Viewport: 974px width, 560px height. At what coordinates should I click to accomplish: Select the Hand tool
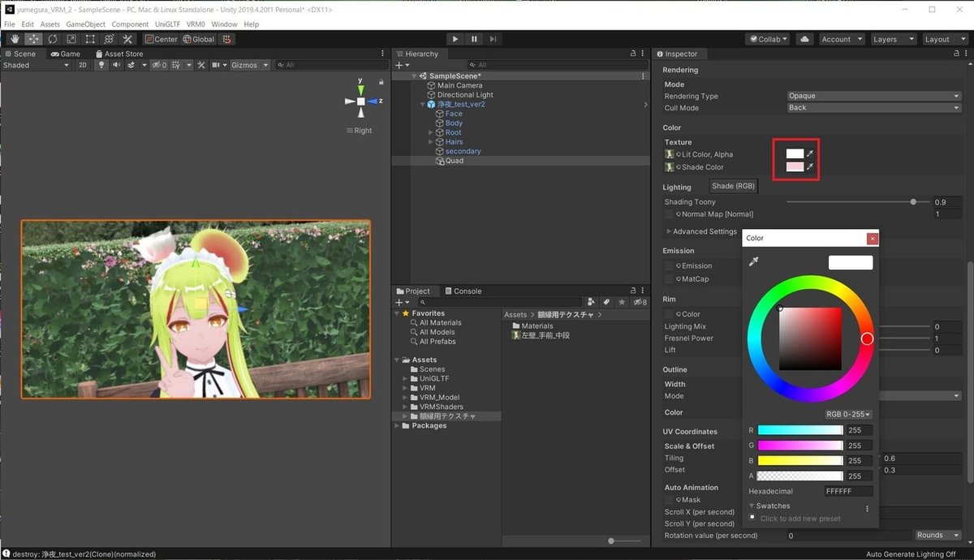[x=15, y=39]
